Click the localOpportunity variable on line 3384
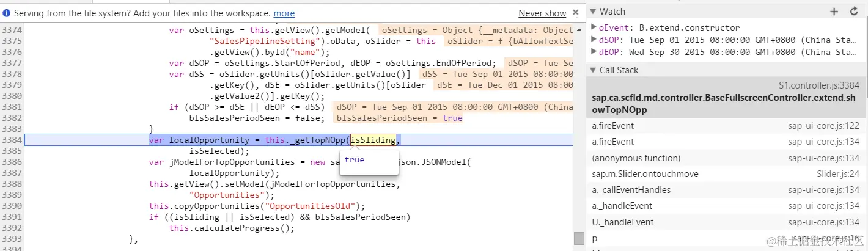 (210, 140)
